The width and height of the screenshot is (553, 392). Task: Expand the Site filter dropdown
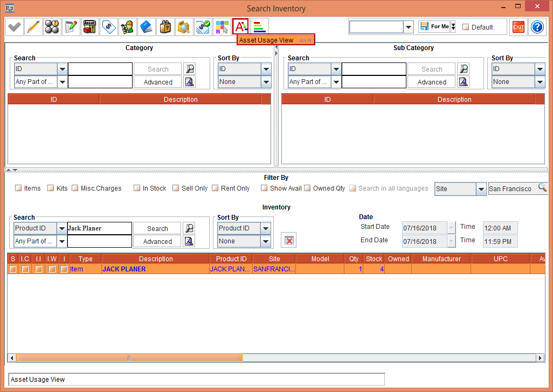click(x=481, y=189)
